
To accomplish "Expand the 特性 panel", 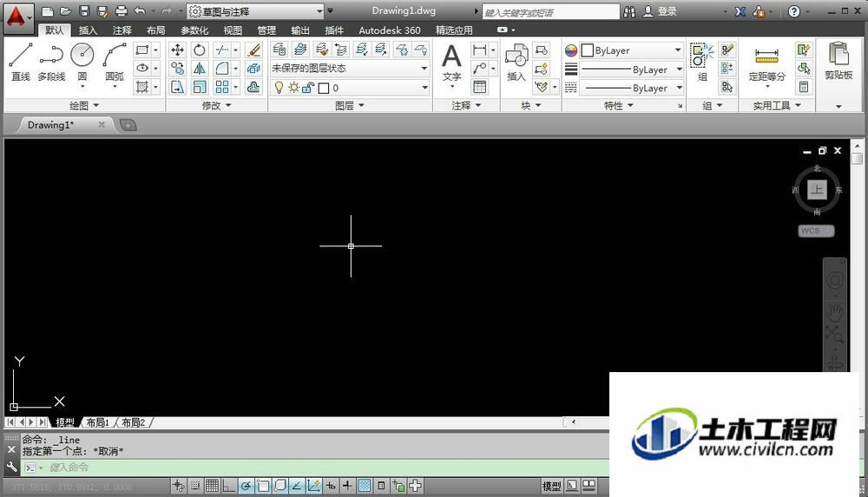I will pos(618,105).
